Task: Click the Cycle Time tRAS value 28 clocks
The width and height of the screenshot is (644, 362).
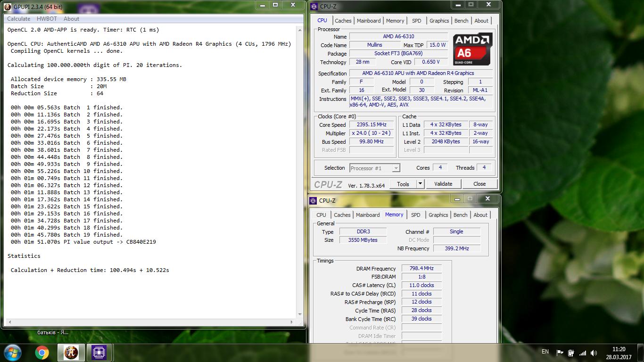Action: tap(421, 311)
